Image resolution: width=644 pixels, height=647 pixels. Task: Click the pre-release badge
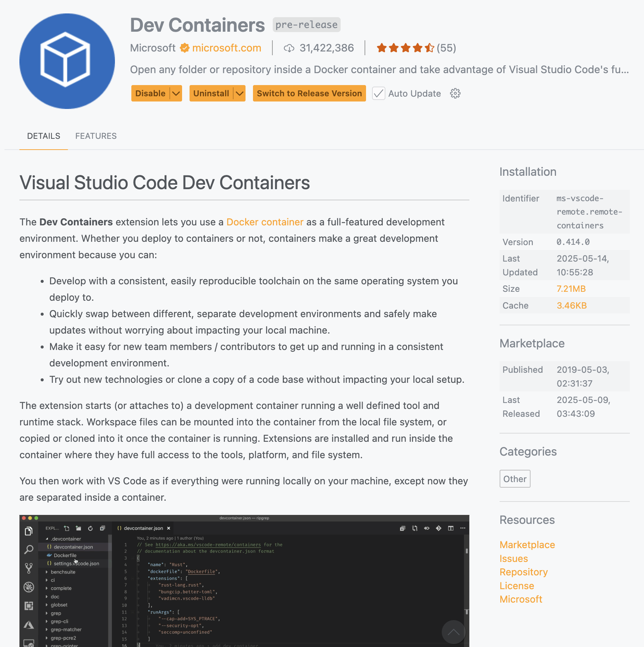(x=306, y=25)
